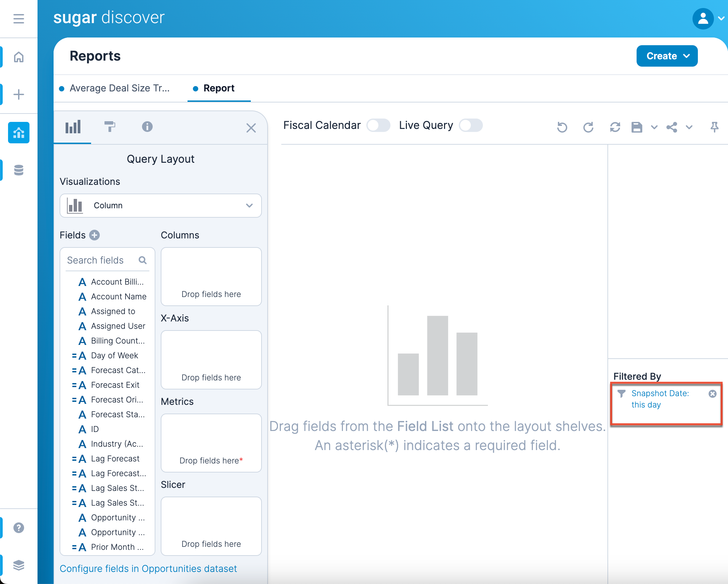Pin the report with the pushpin icon
728x584 pixels.
tap(714, 127)
